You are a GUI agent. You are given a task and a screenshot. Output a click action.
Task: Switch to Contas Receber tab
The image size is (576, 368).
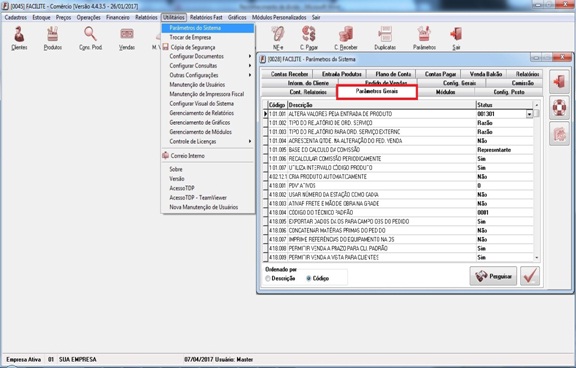pyautogui.click(x=289, y=74)
